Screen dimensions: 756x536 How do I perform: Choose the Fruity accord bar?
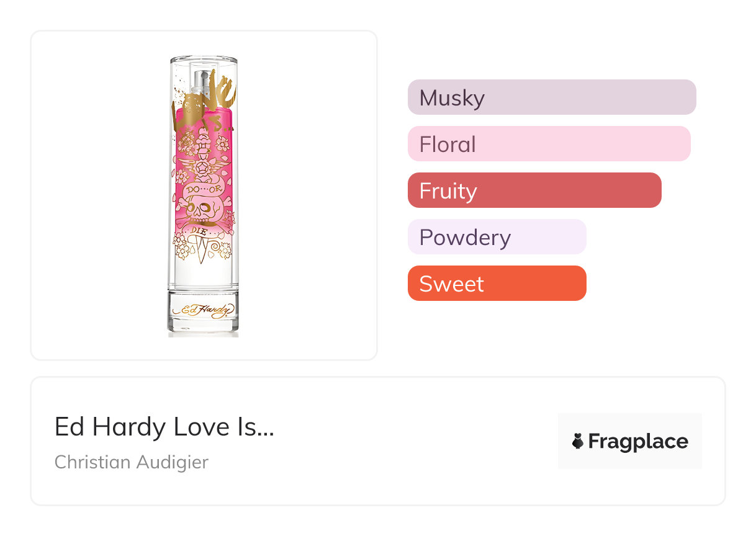point(534,190)
